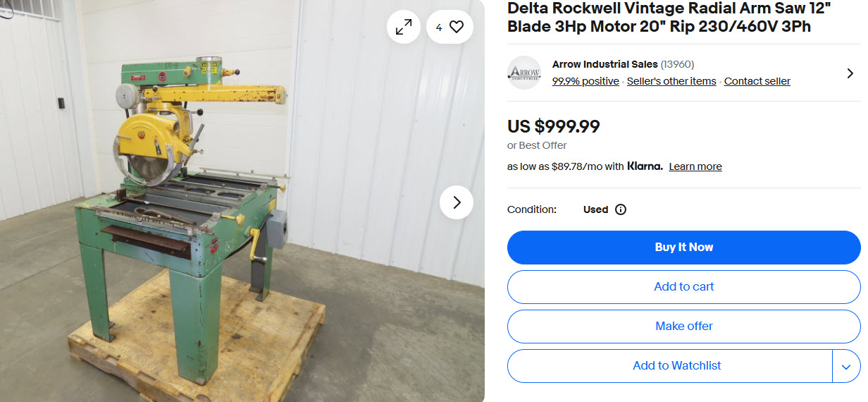This screenshot has width=868, height=402.
Task: Click the listing title text
Action: [x=662, y=18]
